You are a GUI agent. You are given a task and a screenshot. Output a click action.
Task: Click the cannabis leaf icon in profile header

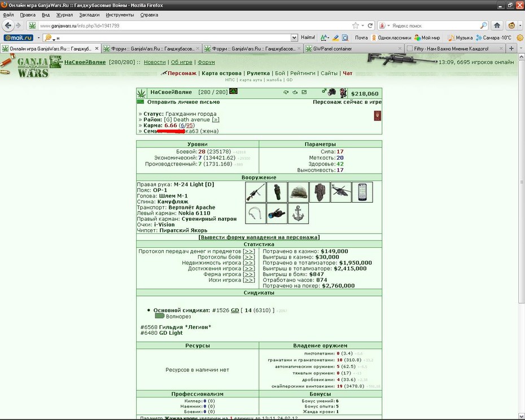[142, 93]
